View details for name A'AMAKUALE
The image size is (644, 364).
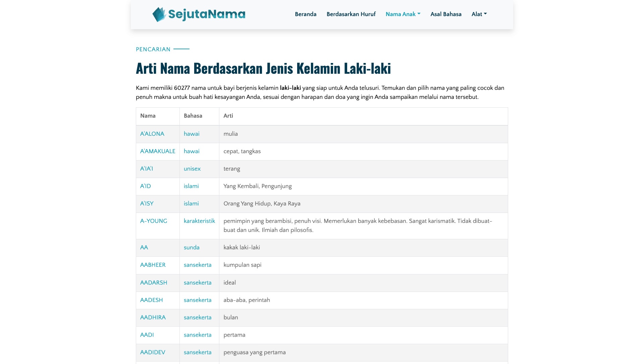(x=158, y=151)
